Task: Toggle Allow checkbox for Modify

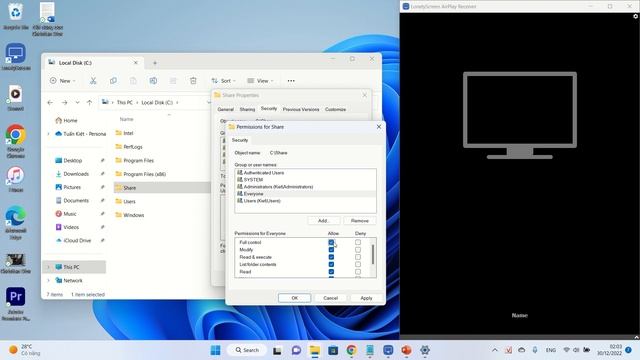Action: pyautogui.click(x=331, y=250)
